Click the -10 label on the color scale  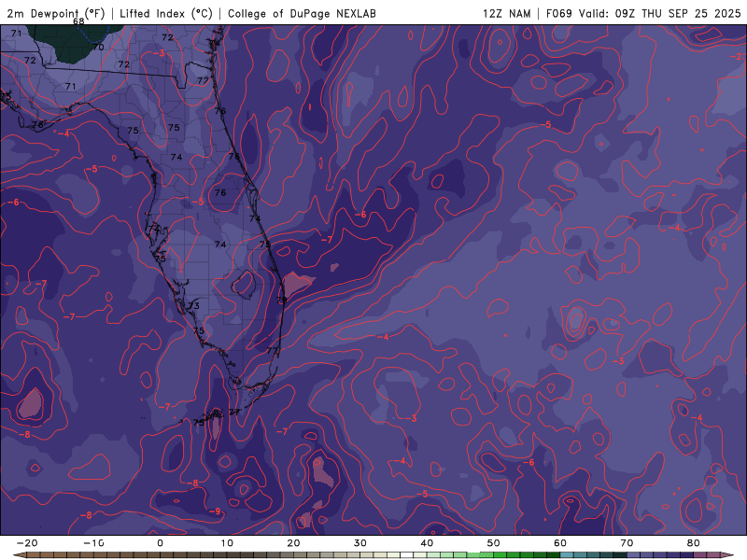(x=93, y=543)
